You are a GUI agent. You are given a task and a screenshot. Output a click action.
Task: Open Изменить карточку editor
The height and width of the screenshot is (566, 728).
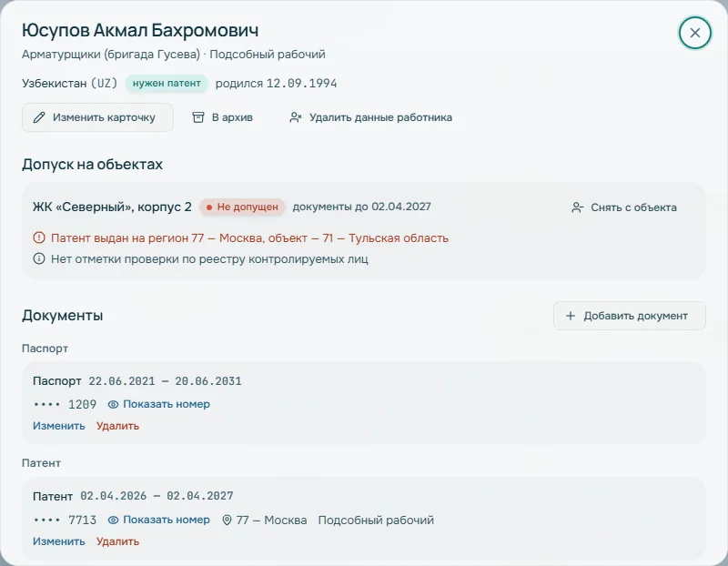click(97, 117)
